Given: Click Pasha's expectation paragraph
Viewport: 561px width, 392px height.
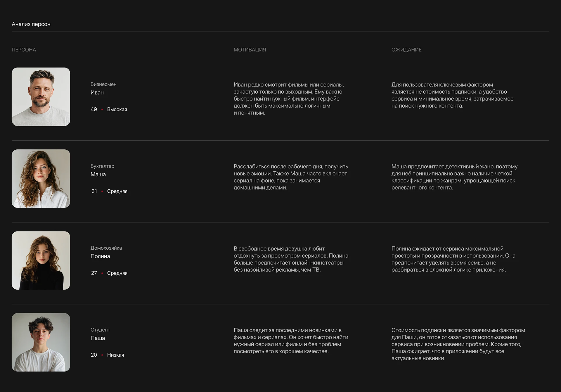Looking at the screenshot, I should (458, 344).
